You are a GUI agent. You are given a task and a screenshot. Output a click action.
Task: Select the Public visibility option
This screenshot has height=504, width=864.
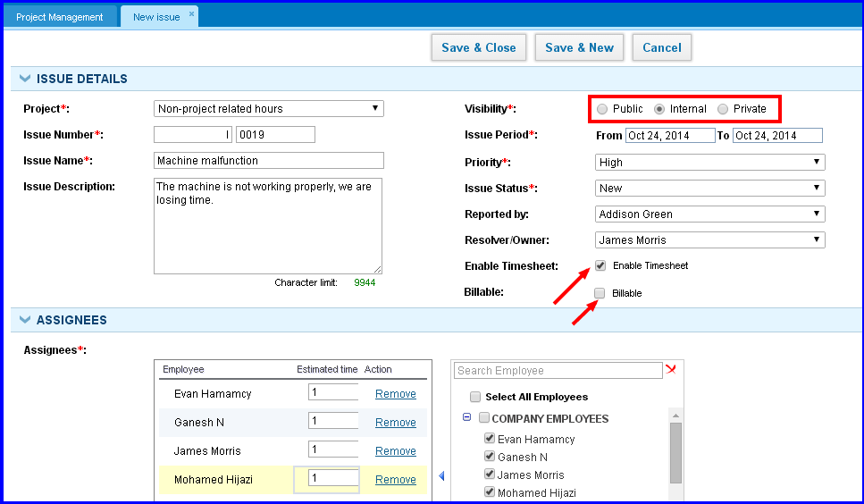pos(602,109)
